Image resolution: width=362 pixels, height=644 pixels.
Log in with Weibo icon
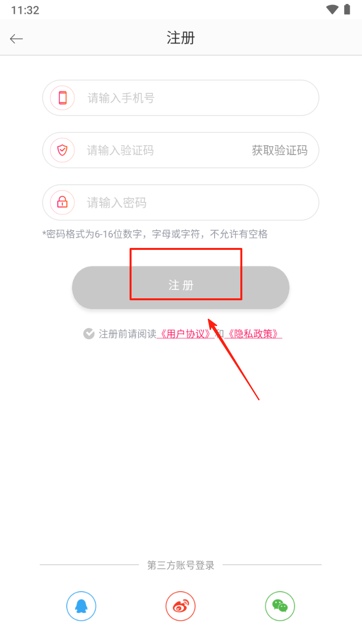(181, 606)
